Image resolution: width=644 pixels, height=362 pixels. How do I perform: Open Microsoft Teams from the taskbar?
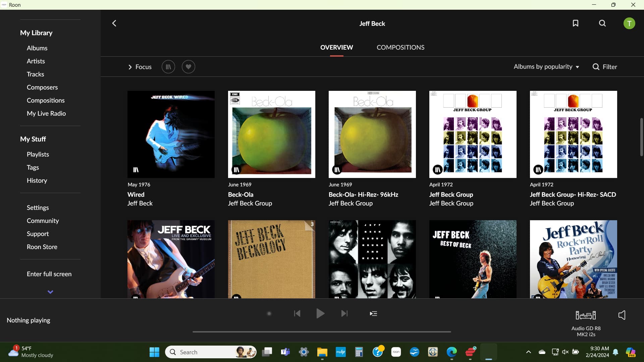[285, 352]
